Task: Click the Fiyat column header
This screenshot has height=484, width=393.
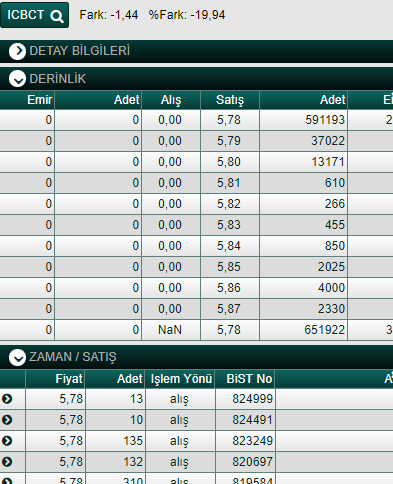Action: click(55, 379)
